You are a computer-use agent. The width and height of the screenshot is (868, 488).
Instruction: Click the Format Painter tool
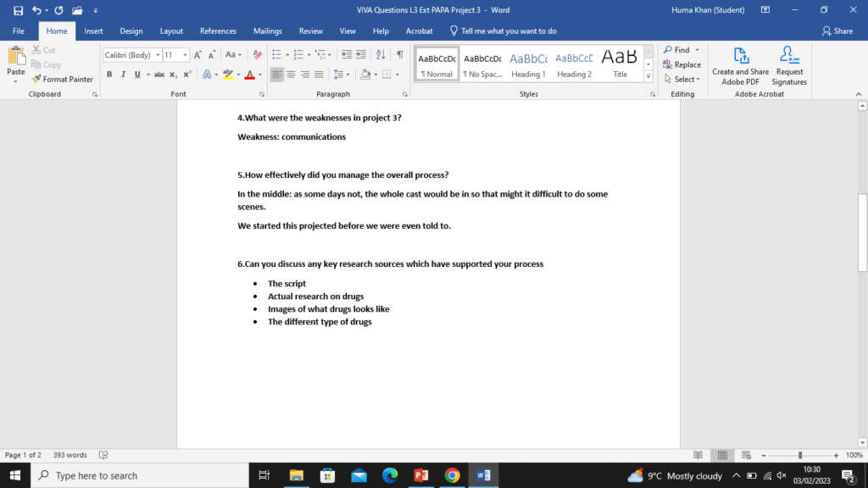(64, 79)
